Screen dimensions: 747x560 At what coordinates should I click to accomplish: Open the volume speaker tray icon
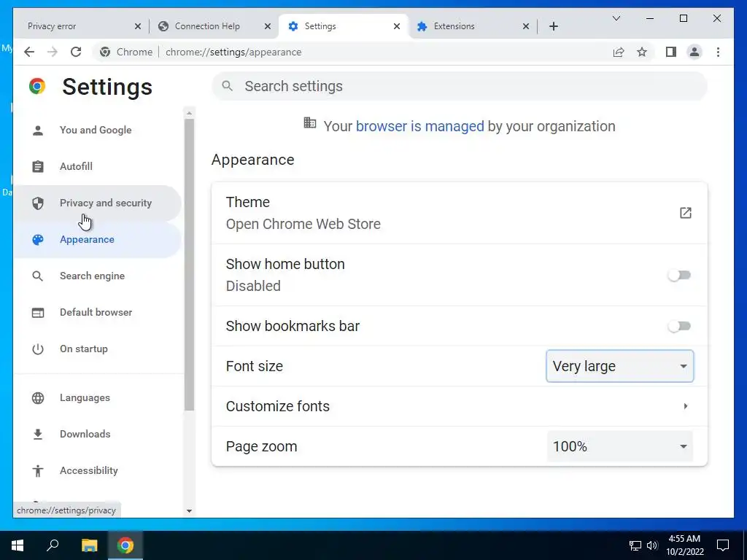(652, 545)
